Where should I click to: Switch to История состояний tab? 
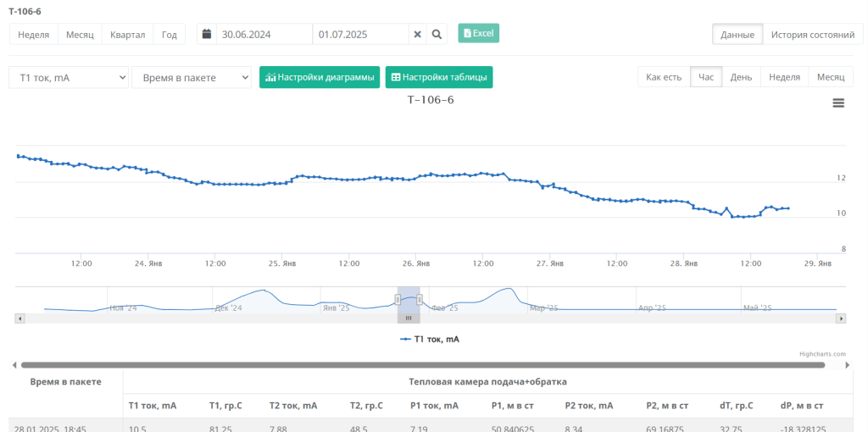tap(812, 35)
